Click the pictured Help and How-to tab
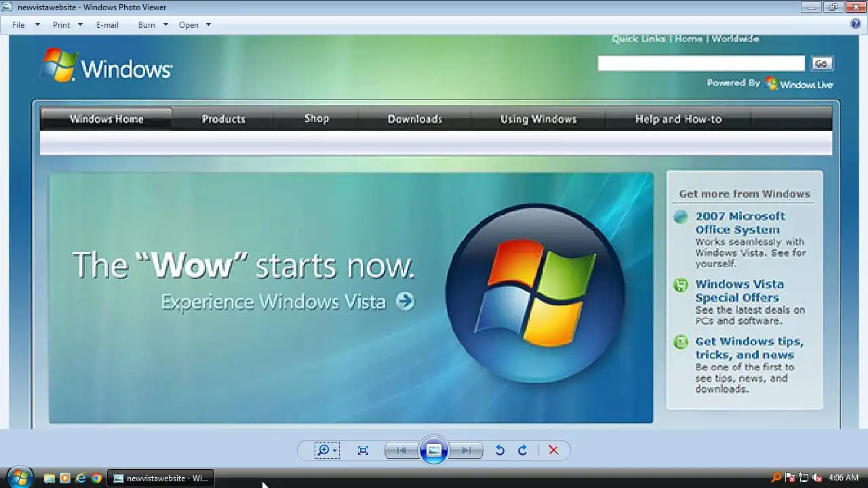Screen dimensions: 868x488 pyautogui.click(x=678, y=119)
